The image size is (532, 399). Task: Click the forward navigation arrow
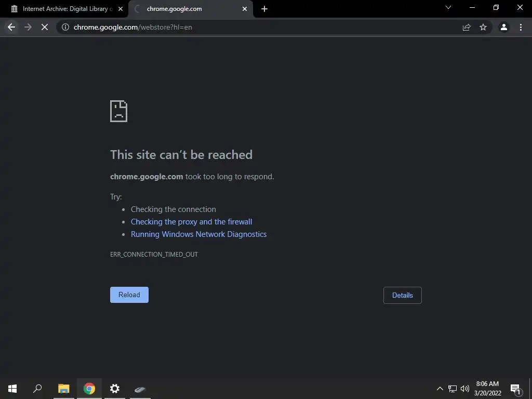[x=28, y=27]
